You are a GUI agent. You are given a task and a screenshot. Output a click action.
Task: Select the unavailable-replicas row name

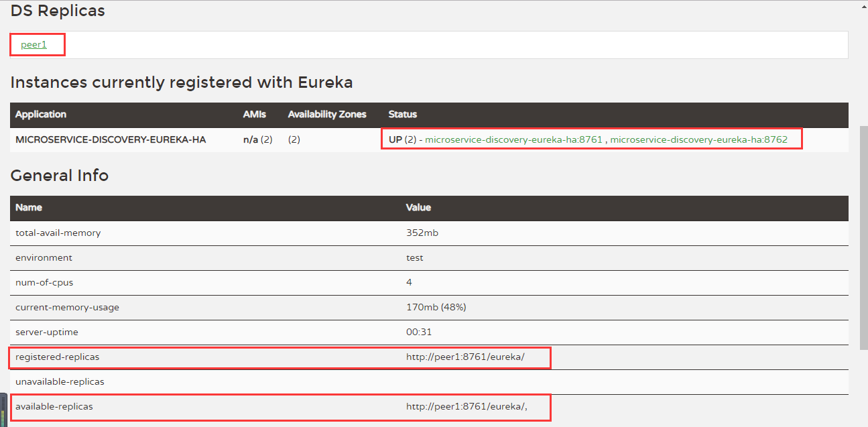pyautogui.click(x=60, y=381)
